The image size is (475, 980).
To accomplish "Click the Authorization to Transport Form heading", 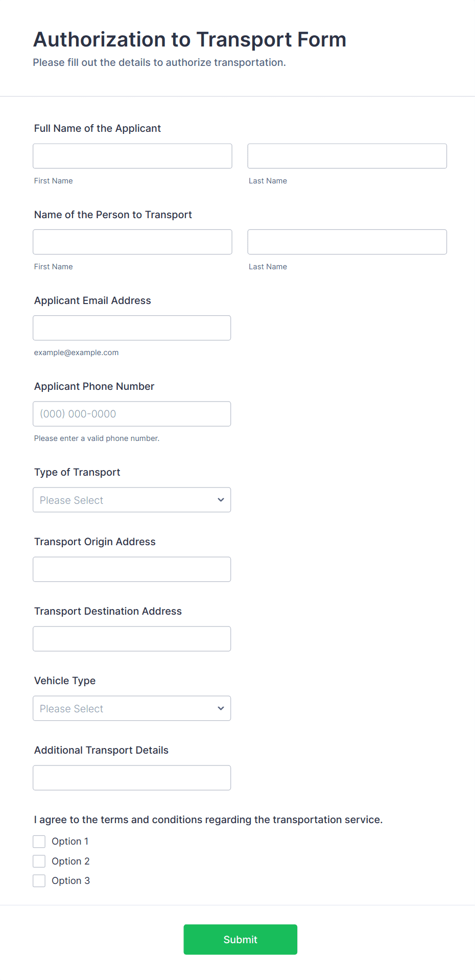I will (x=189, y=40).
